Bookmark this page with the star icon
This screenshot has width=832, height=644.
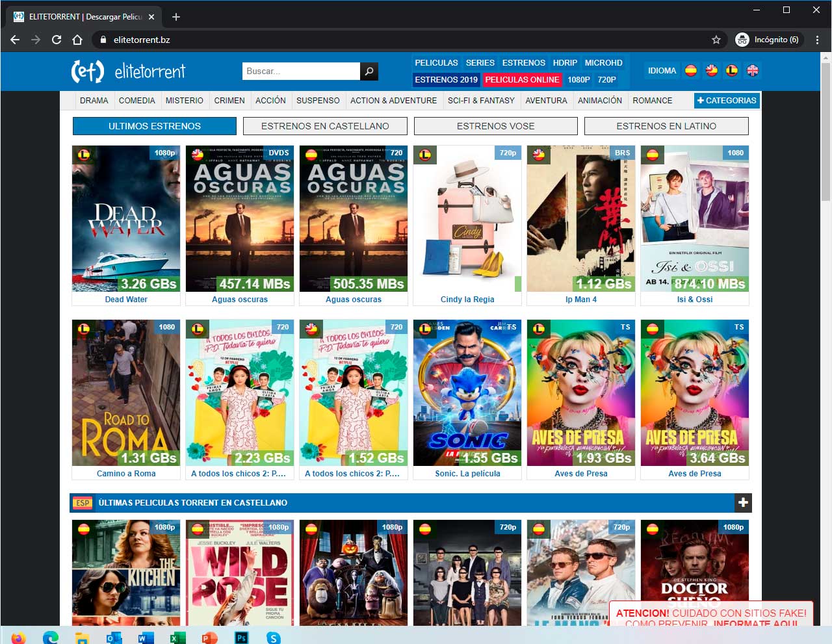(x=716, y=40)
